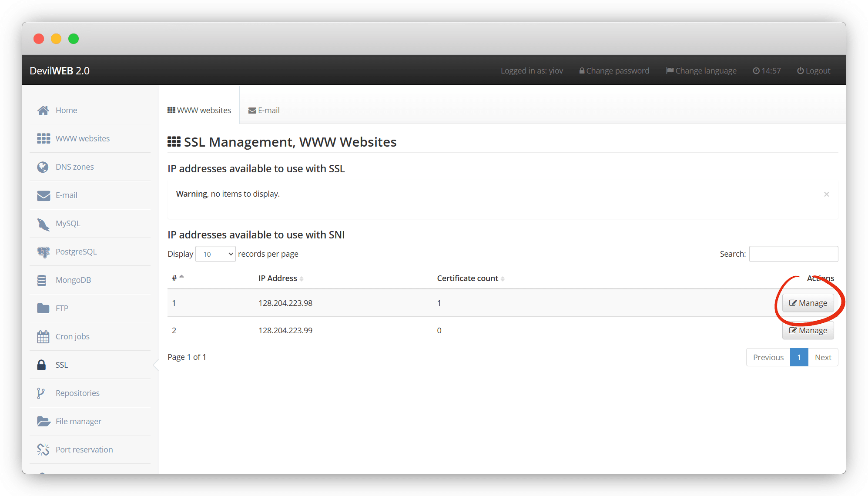Open the Port reservation link icon
Viewport: 868px width, 496px height.
click(43, 450)
